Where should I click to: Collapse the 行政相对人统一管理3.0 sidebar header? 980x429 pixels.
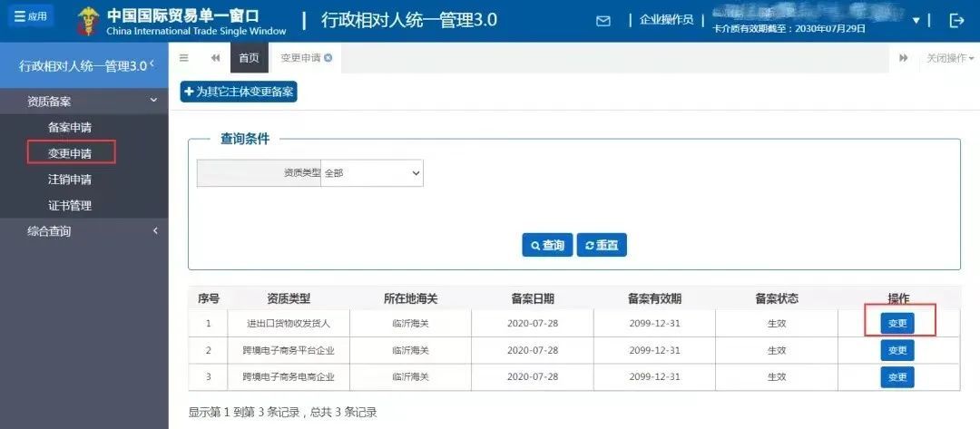(84, 65)
